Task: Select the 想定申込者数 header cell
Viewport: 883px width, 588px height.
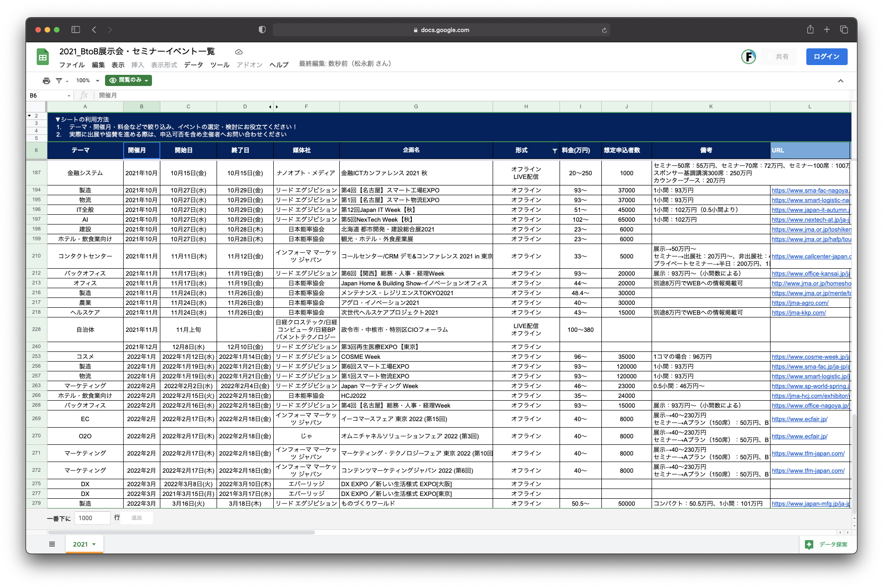Action: click(626, 150)
